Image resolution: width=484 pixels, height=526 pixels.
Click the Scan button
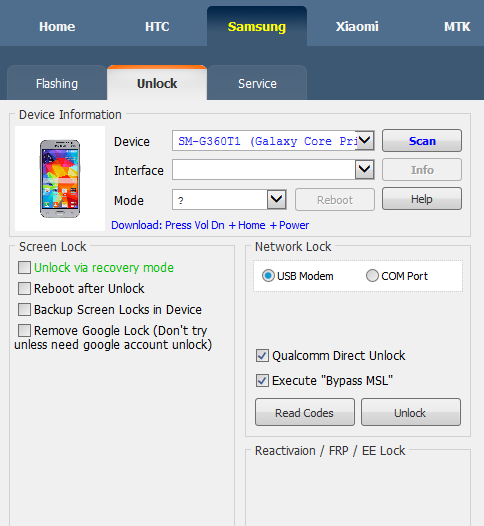(422, 141)
